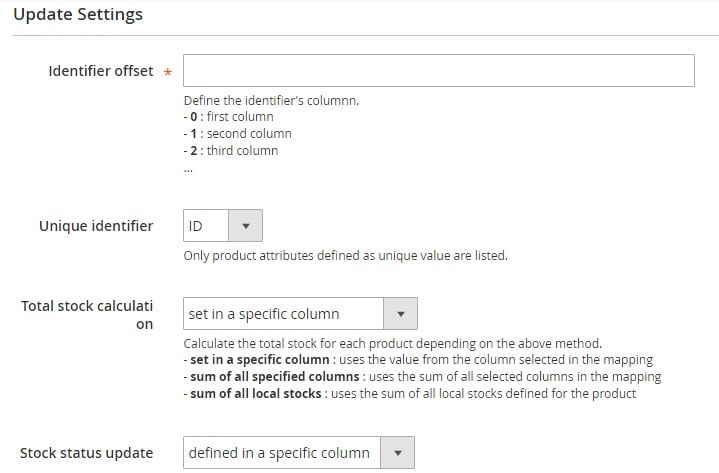The image size is (719, 473).
Task: Click the required asterisk beside Identifier offset
Action: [168, 72]
